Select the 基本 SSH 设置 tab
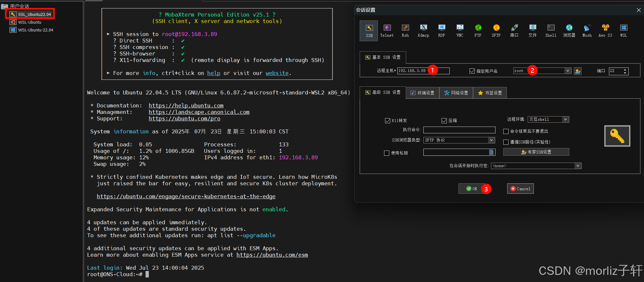The width and height of the screenshot is (644, 282). [383, 57]
